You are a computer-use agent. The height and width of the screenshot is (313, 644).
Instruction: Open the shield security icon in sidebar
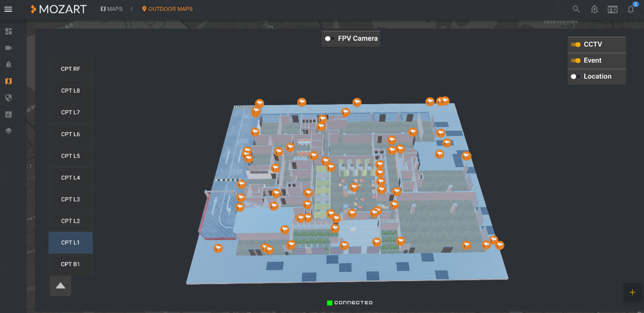pyautogui.click(x=9, y=98)
